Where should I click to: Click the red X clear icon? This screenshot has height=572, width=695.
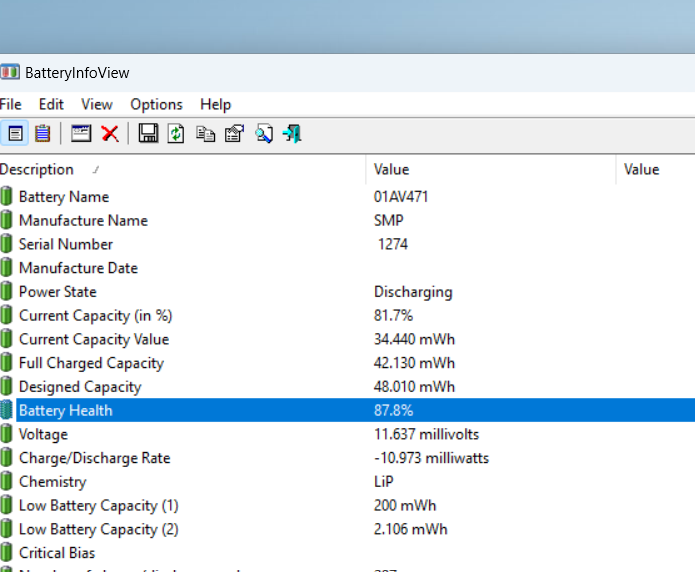[x=110, y=133]
